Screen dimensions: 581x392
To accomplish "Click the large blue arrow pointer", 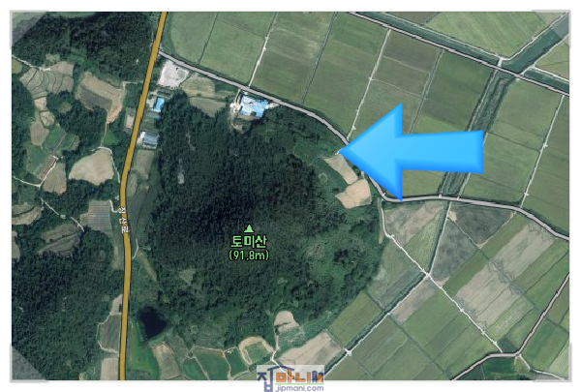I will [x=412, y=152].
